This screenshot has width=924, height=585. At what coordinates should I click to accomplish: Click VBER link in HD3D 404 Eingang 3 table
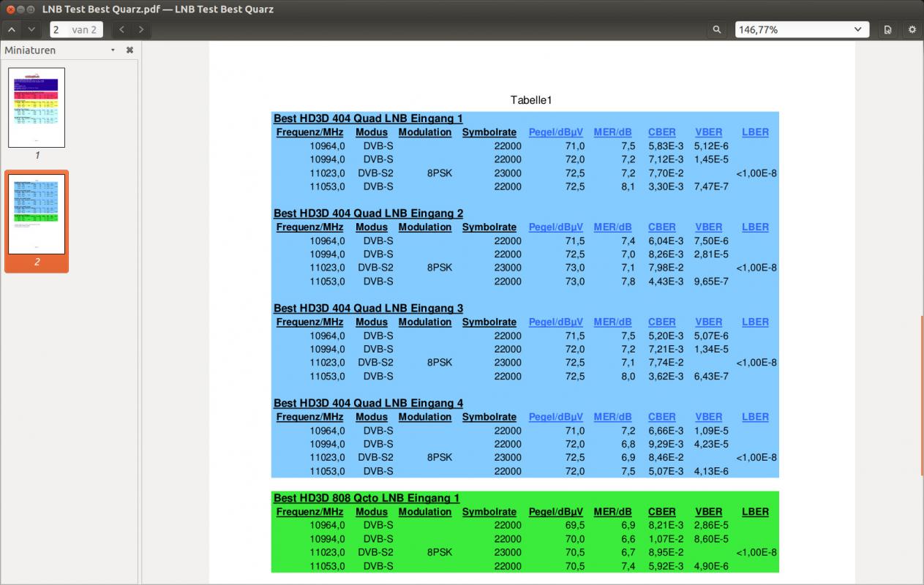[708, 322]
